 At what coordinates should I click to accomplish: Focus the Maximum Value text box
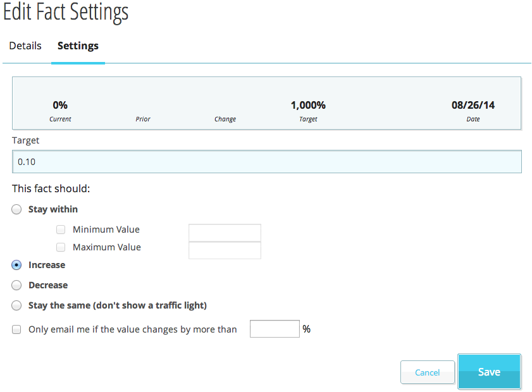(x=225, y=250)
